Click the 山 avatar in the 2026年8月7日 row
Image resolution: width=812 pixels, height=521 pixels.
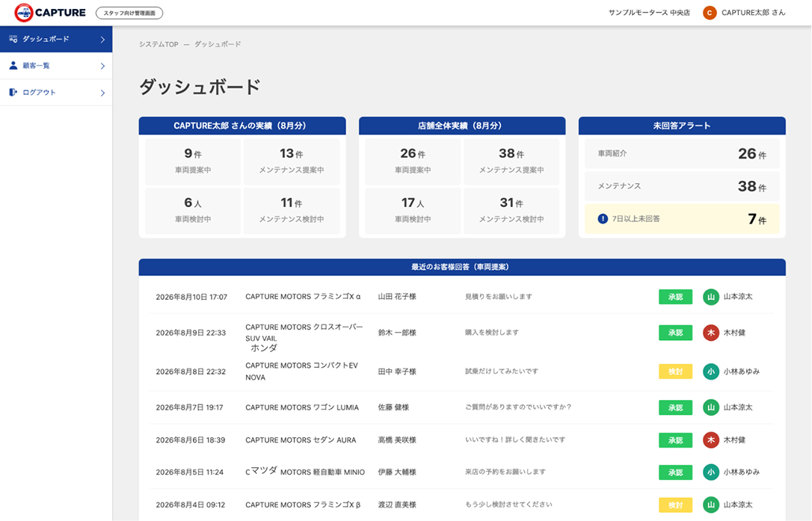click(x=711, y=407)
